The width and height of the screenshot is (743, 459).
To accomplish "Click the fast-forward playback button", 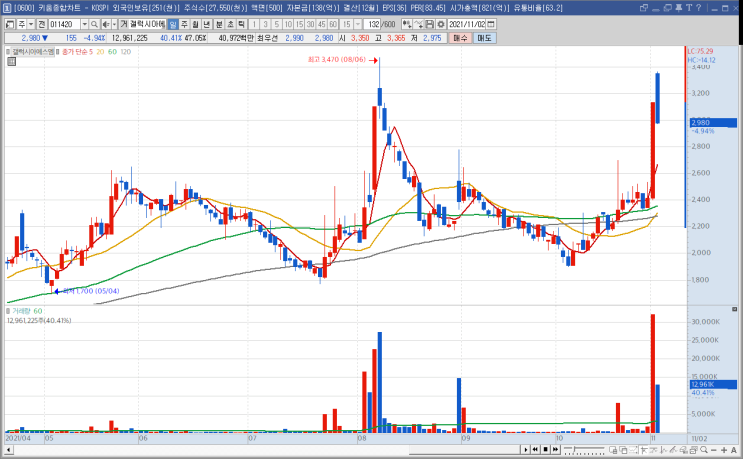I will [555, 450].
